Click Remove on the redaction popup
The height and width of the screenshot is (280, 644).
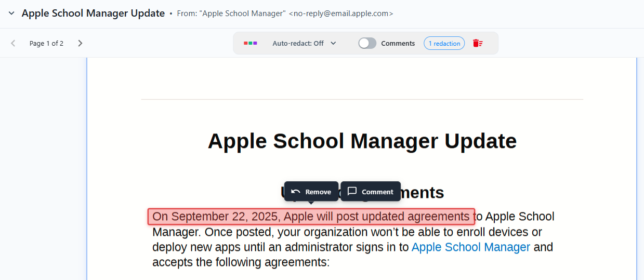[311, 192]
